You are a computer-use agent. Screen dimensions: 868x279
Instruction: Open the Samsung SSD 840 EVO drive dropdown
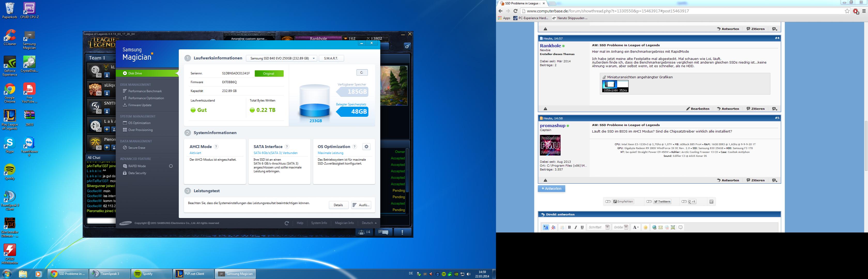[x=281, y=58]
